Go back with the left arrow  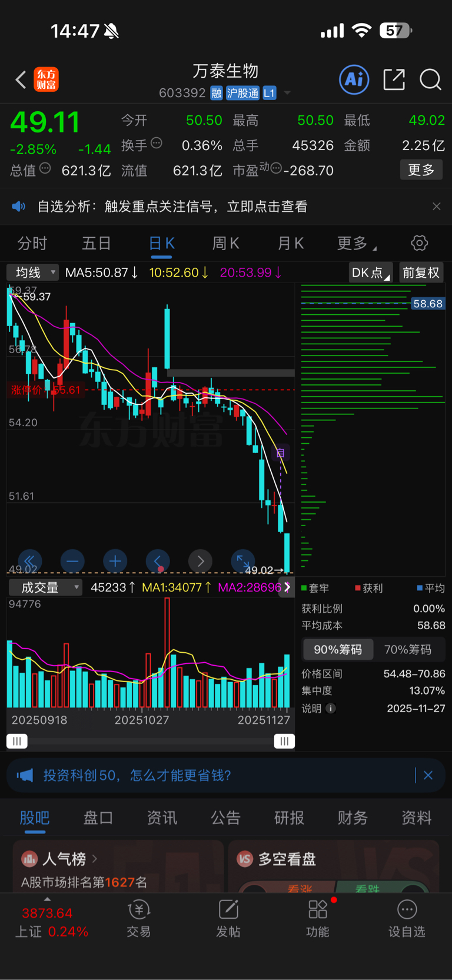coord(21,79)
